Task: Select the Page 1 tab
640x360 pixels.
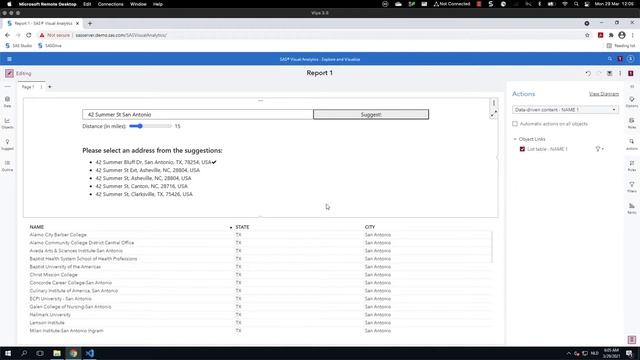Action: [x=28, y=87]
